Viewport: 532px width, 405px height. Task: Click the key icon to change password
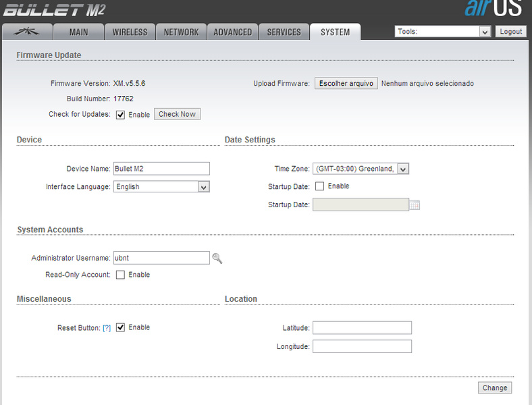point(217,258)
